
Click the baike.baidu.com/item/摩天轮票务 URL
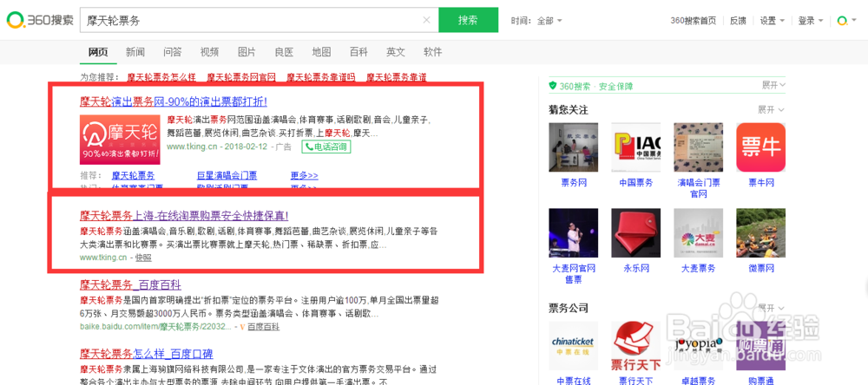coord(155,327)
